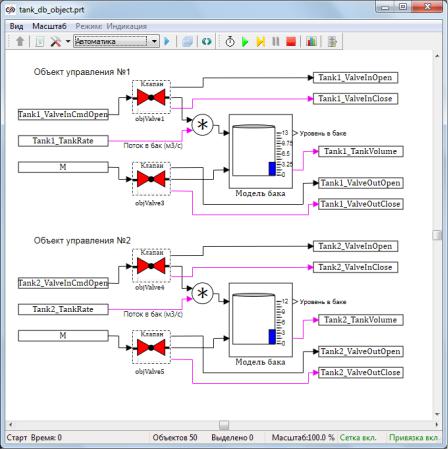Select the objValve4 valve block
448x449 pixels.
point(151,266)
